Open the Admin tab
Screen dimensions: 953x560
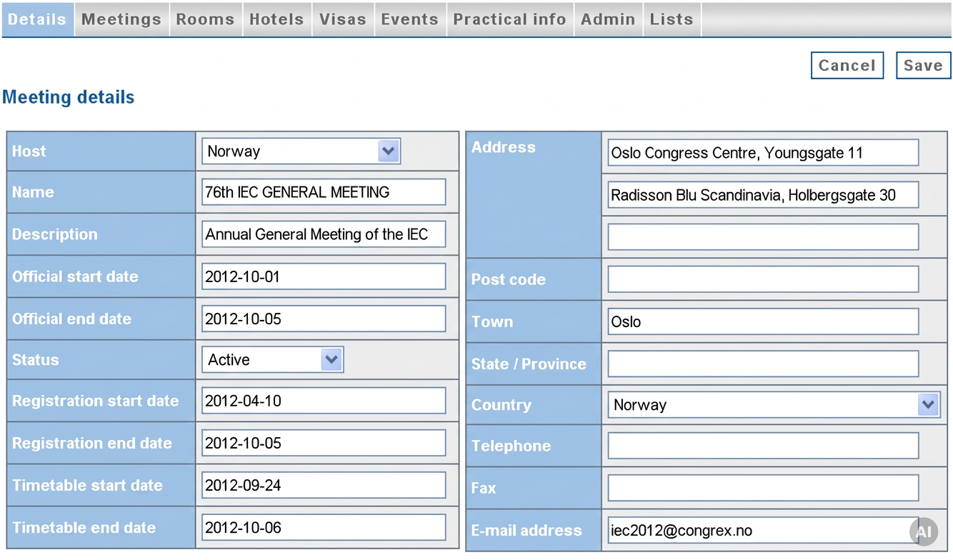tap(608, 19)
